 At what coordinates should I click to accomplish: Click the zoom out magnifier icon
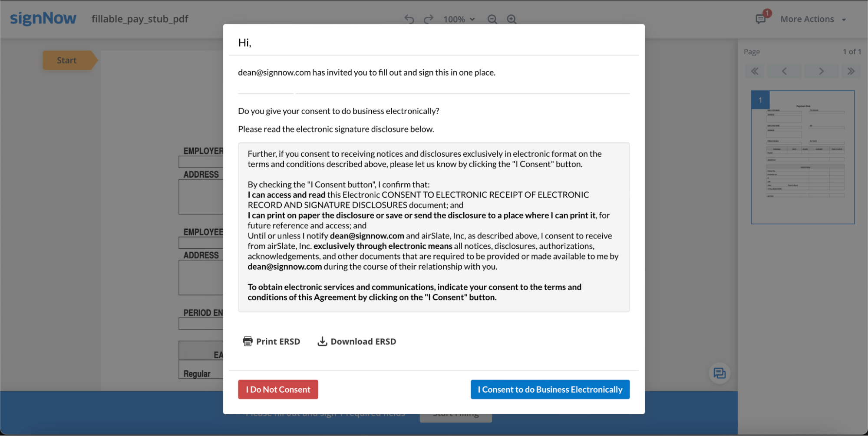[492, 19]
